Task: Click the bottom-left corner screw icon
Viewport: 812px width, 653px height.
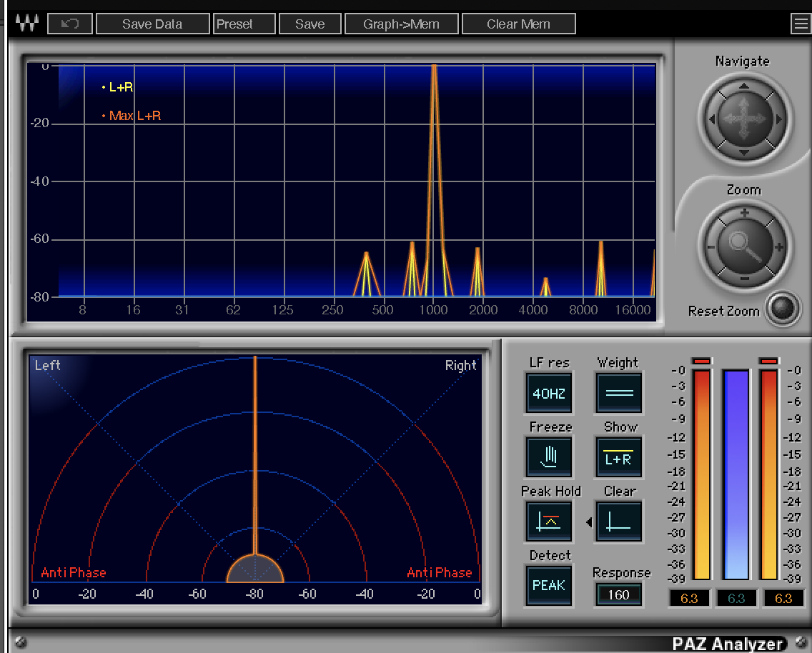Action: point(21,642)
